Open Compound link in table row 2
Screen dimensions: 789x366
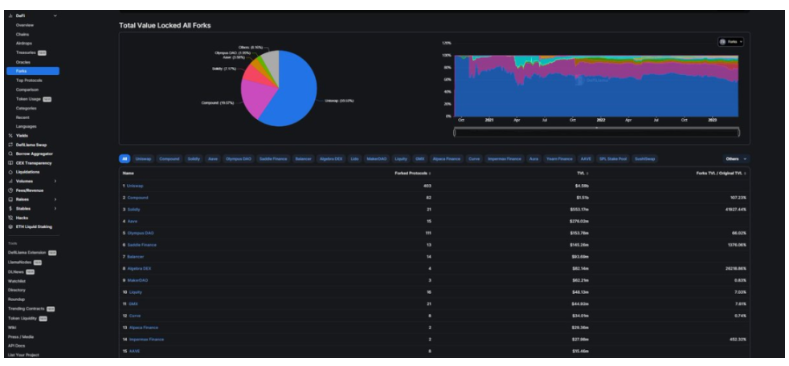pyautogui.click(x=138, y=197)
